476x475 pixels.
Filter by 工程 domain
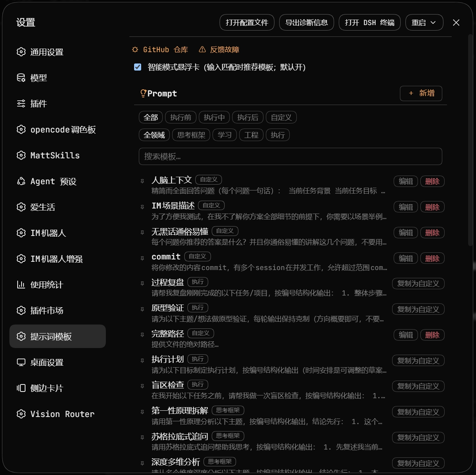251,135
